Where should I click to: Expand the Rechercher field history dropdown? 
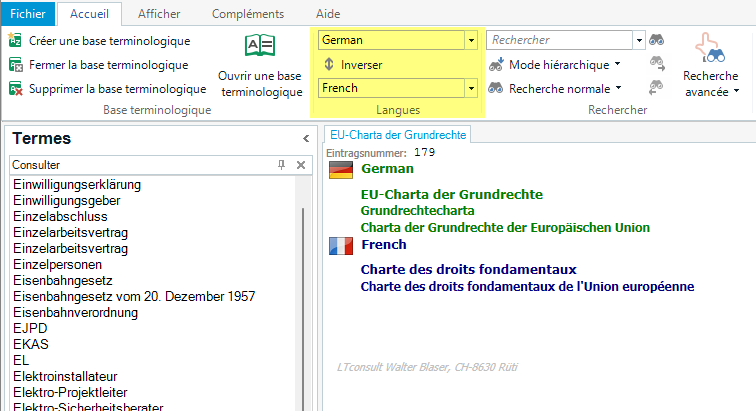click(x=639, y=40)
